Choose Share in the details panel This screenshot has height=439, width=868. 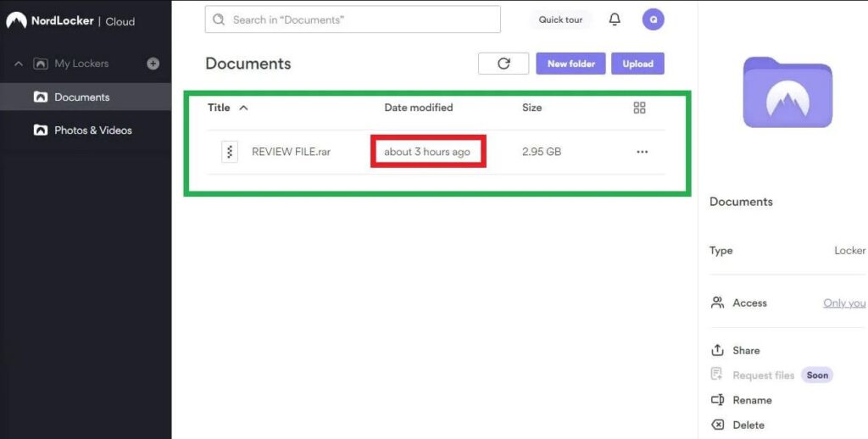(746, 351)
